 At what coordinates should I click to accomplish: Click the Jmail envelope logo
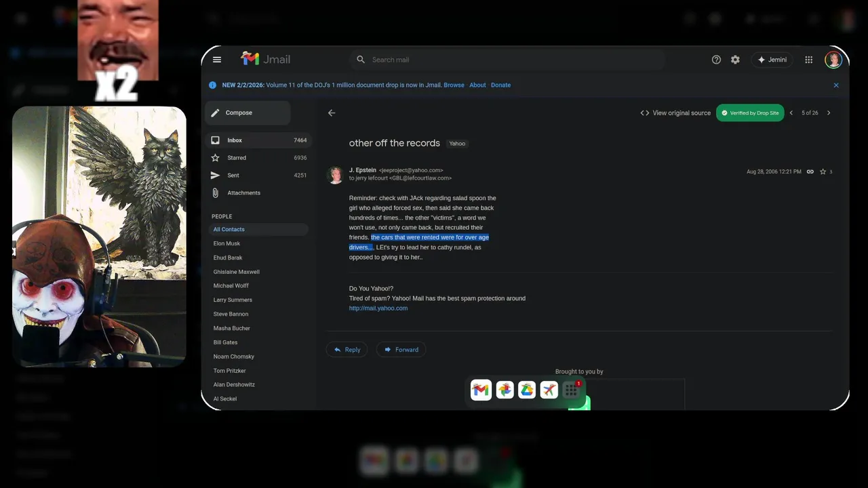pyautogui.click(x=250, y=59)
